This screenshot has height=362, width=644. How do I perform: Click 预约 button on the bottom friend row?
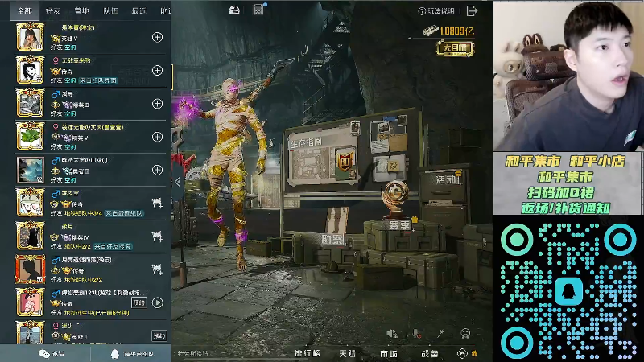tap(159, 336)
